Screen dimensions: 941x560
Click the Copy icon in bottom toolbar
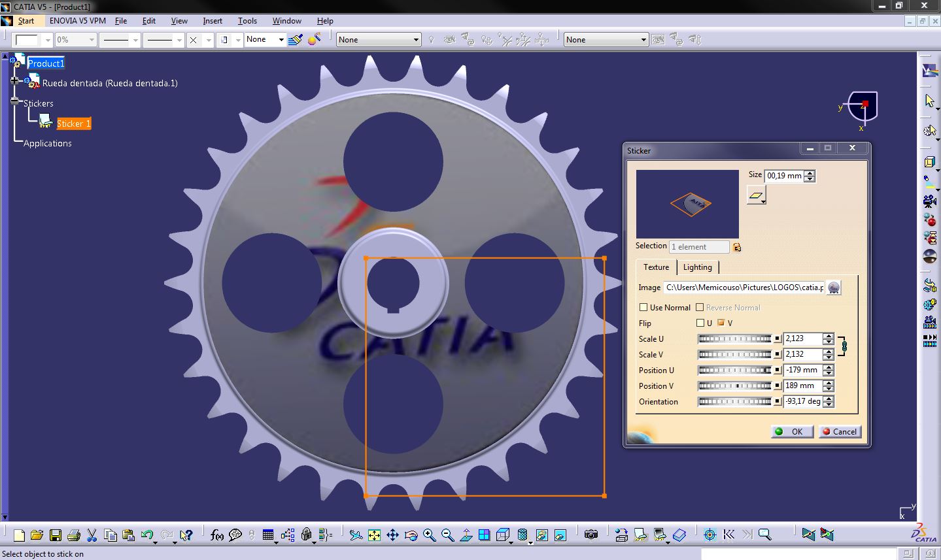110,535
